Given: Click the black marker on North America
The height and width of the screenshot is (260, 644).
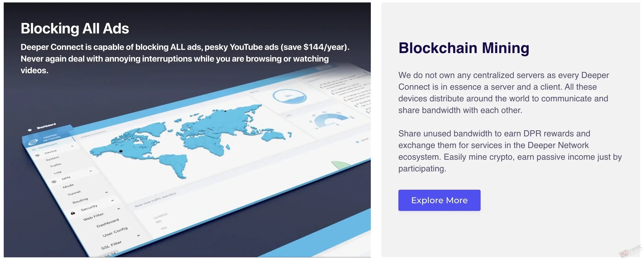Looking at the screenshot, I should [x=121, y=151].
